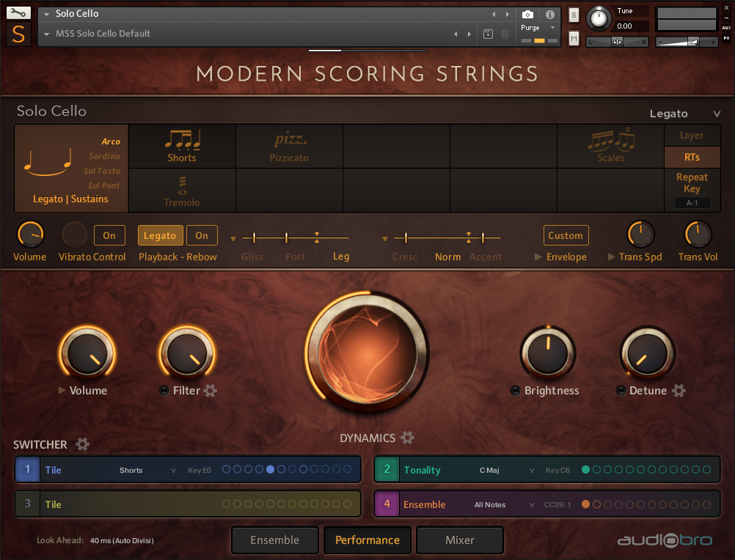Switch to the Mixer tab

(460, 540)
